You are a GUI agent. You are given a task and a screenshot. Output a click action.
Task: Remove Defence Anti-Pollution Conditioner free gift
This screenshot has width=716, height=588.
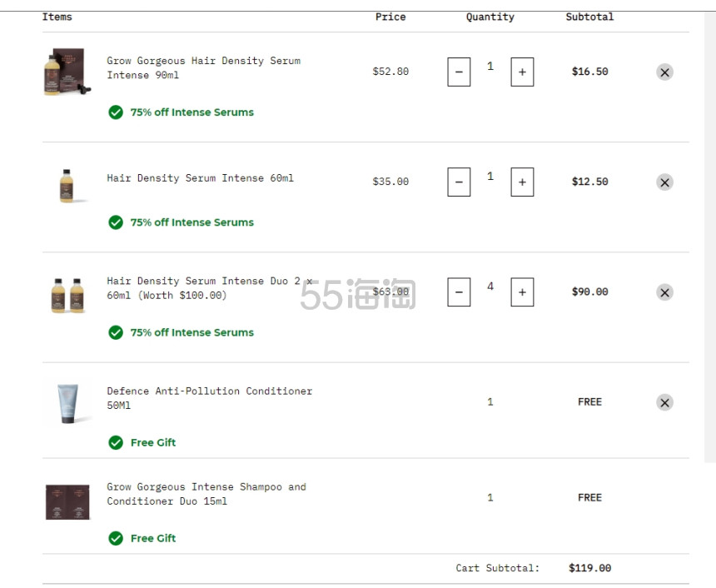pos(664,402)
